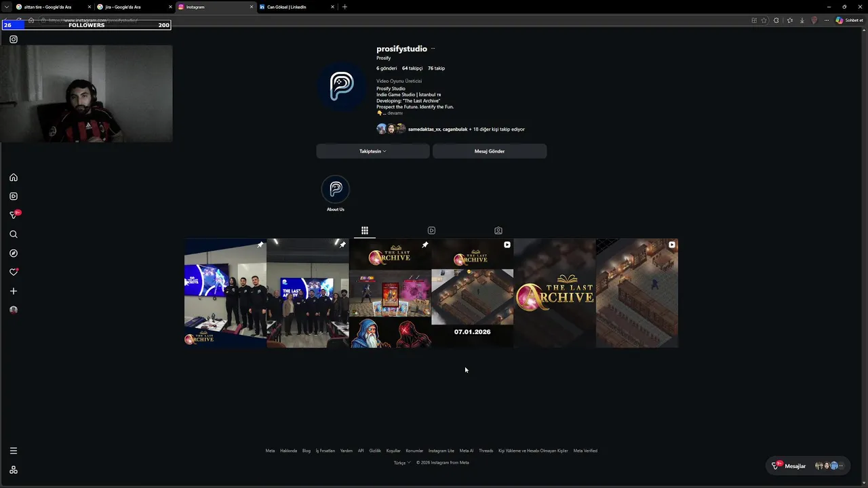
Task: Open 'Kişi Yükleme ve Hesabı Olmayan Kişiler' link
Action: (x=533, y=451)
